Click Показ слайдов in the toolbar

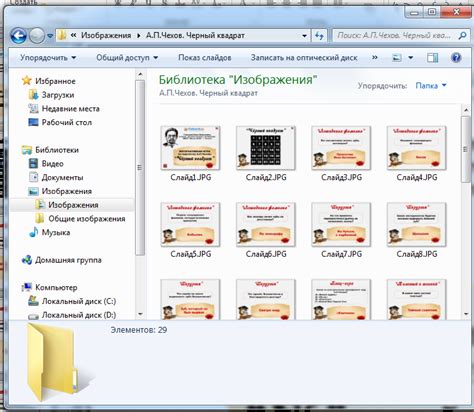tap(205, 58)
